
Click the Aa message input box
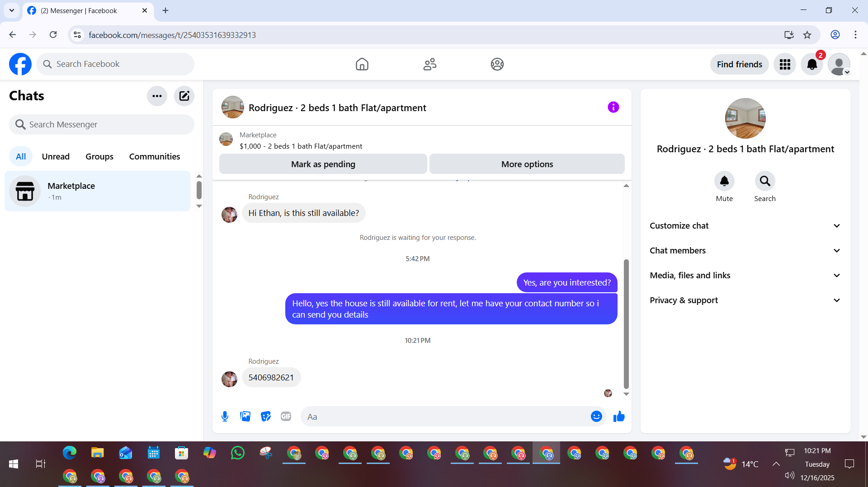[445, 417]
